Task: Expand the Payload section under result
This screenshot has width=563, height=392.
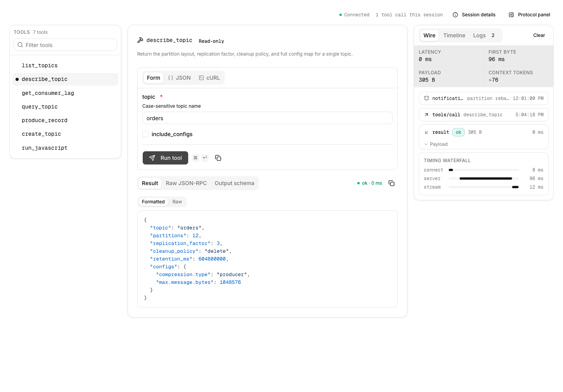Action: (x=436, y=144)
